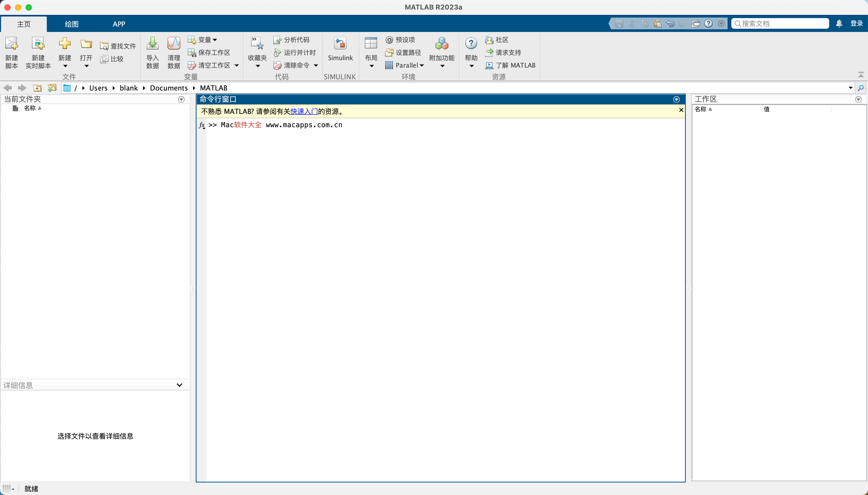This screenshot has height=495, width=868.
Task: Switch to the APP tab
Action: [x=119, y=24]
